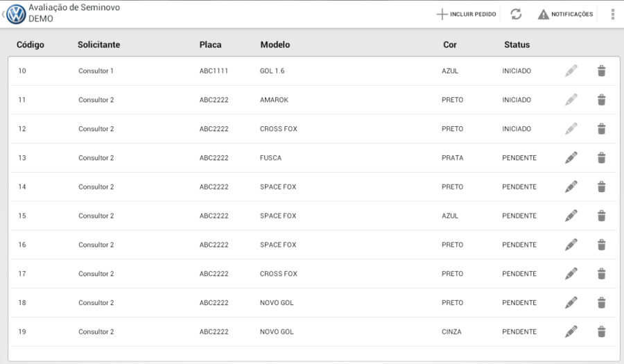Select the Fusca row model text
Image resolution: width=624 pixels, height=364 pixels.
pyautogui.click(x=271, y=158)
